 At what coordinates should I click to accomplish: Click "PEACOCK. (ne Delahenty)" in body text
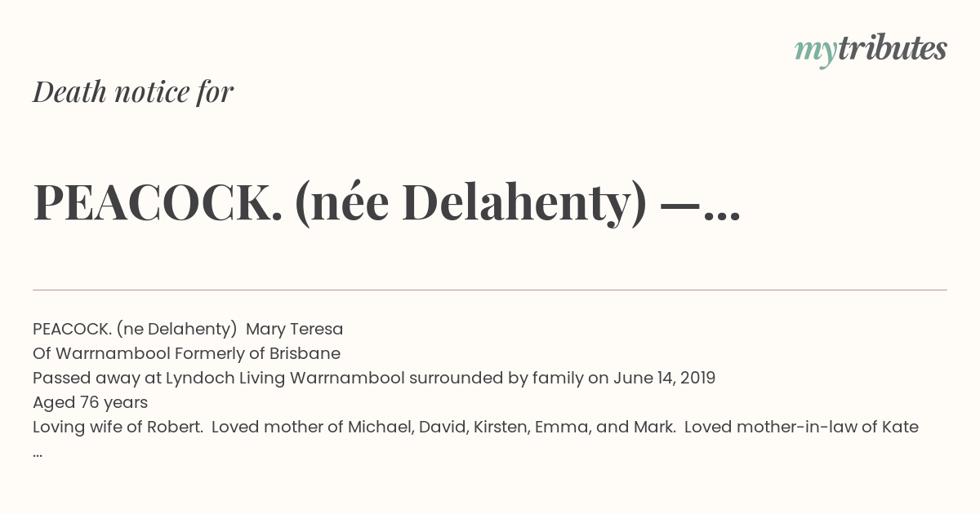coord(135,329)
